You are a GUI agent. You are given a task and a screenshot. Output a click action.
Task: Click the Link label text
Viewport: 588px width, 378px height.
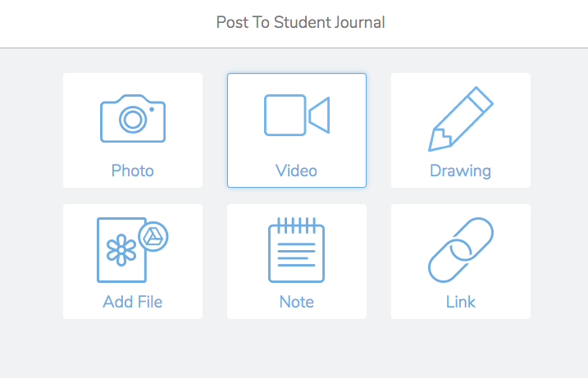click(x=460, y=302)
